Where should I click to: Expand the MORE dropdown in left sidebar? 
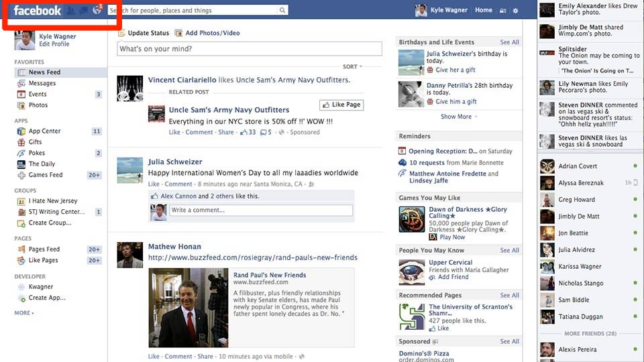coord(24,313)
